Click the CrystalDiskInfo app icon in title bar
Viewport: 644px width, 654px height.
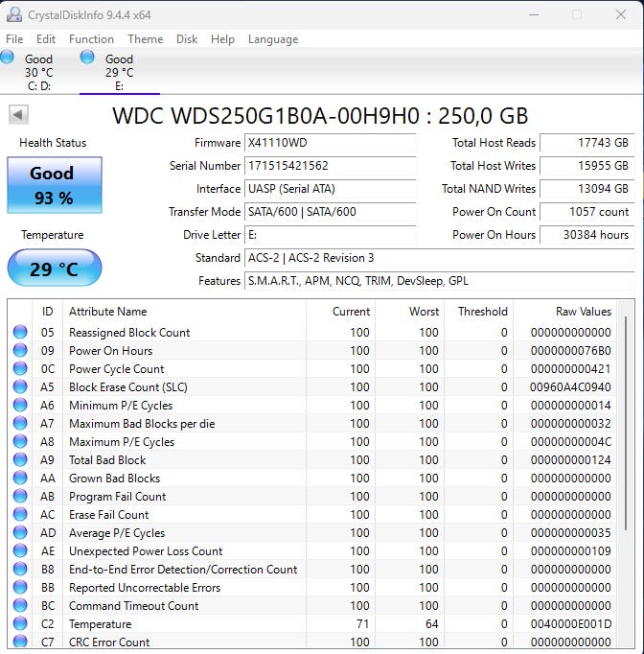click(14, 14)
